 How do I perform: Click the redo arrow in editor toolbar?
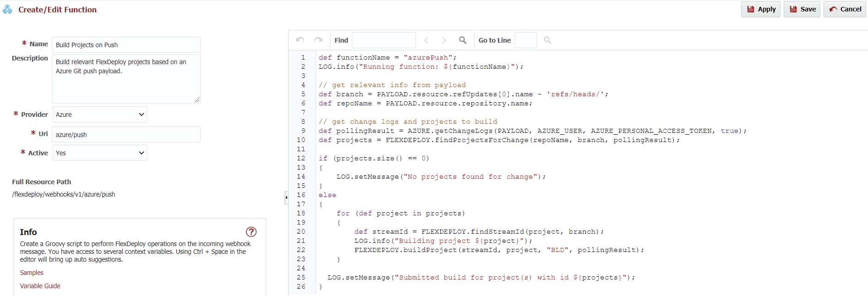(318, 40)
